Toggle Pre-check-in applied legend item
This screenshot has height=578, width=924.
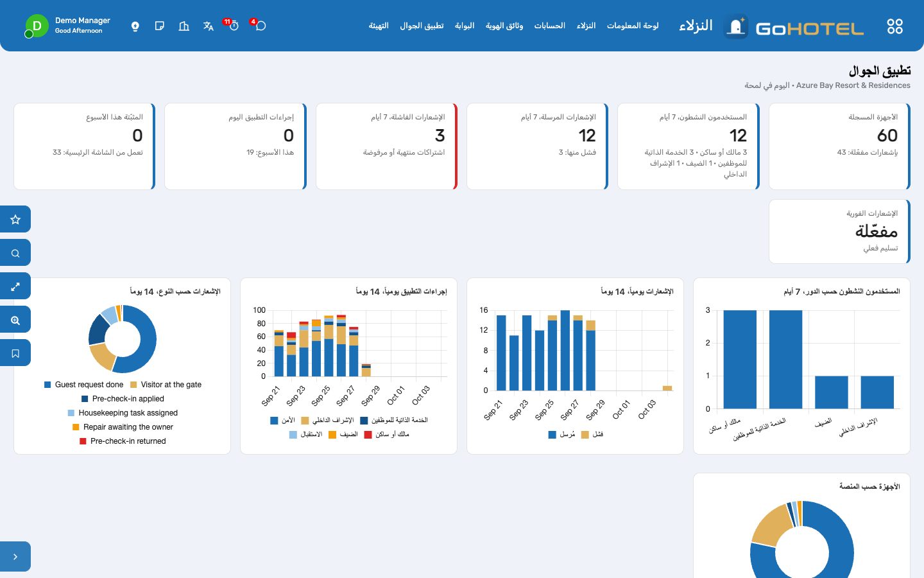coord(123,399)
